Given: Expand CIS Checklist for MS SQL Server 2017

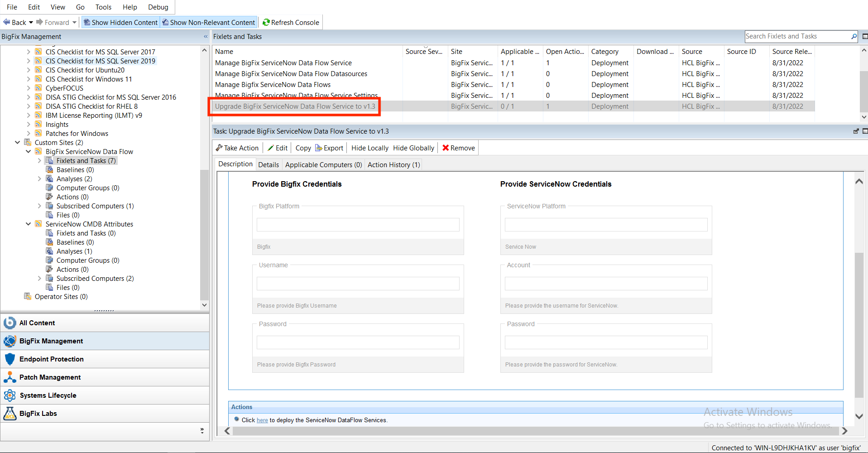Looking at the screenshot, I should [x=29, y=52].
